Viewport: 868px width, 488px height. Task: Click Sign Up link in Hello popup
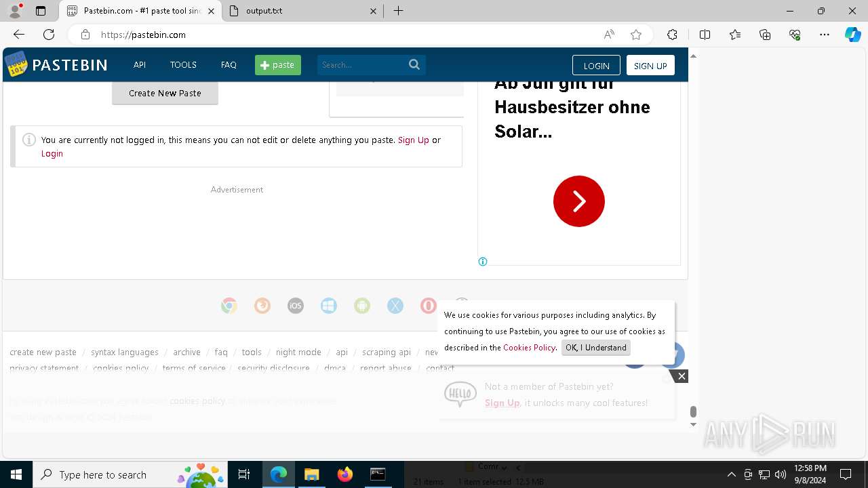click(x=502, y=403)
